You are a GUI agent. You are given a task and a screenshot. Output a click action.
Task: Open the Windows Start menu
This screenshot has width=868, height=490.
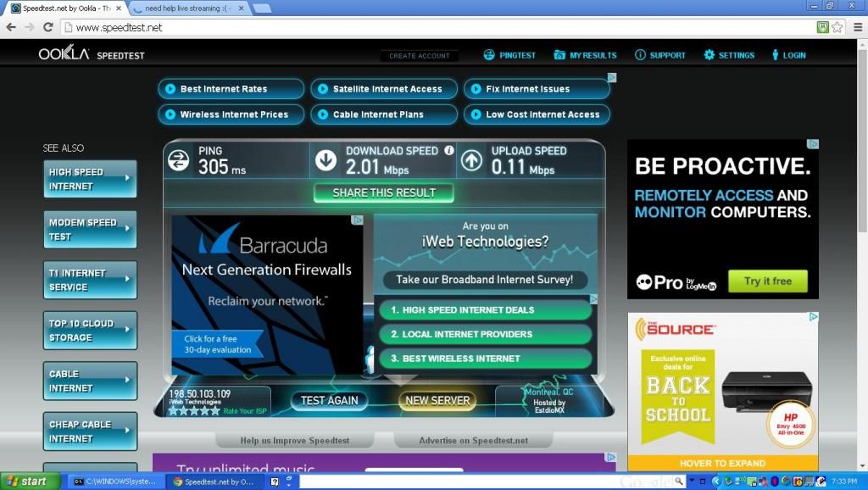point(30,482)
